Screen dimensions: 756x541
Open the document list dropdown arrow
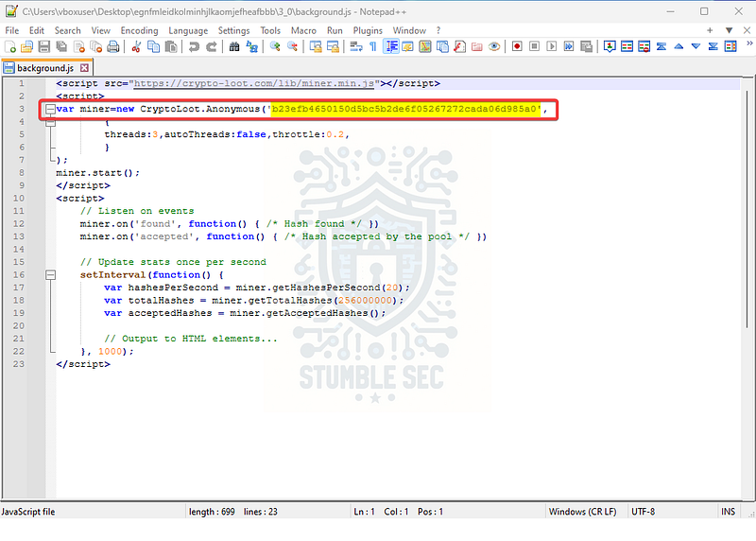click(x=729, y=30)
